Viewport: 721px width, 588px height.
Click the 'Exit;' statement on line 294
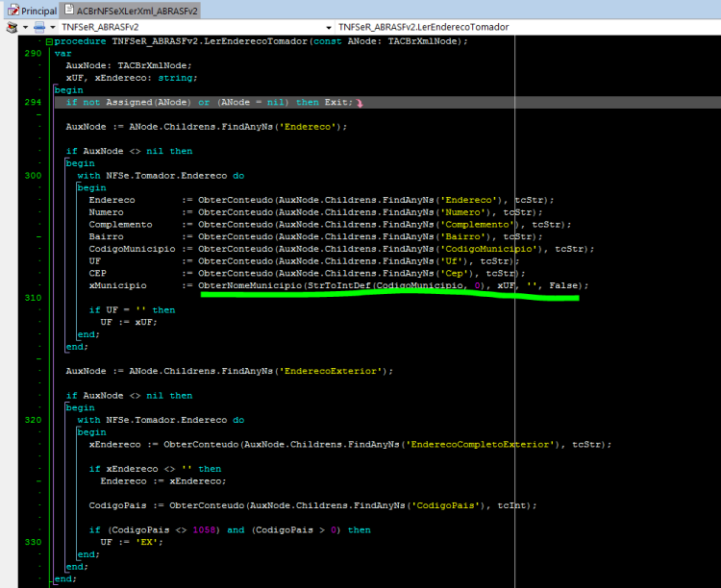tap(339, 102)
